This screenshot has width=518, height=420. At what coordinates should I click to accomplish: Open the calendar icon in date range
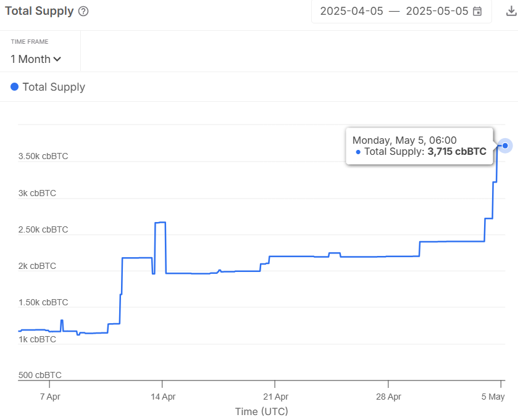click(x=477, y=11)
